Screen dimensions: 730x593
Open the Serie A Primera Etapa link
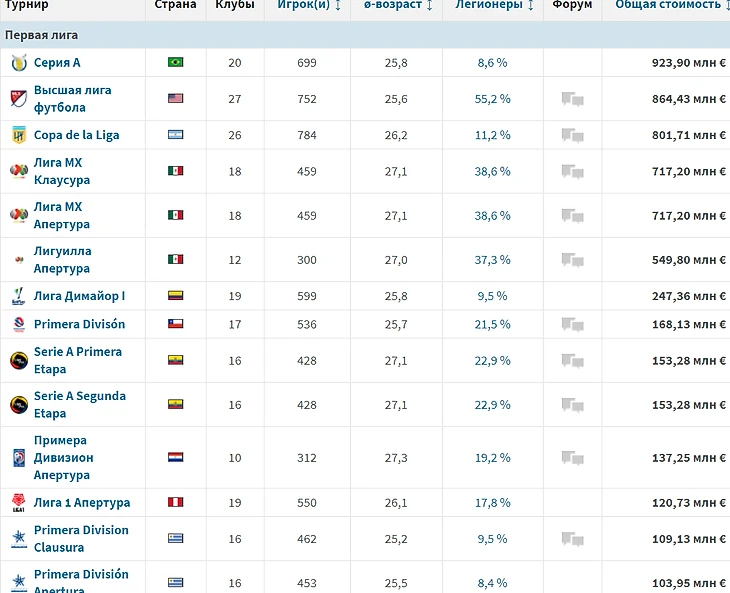tap(78, 360)
